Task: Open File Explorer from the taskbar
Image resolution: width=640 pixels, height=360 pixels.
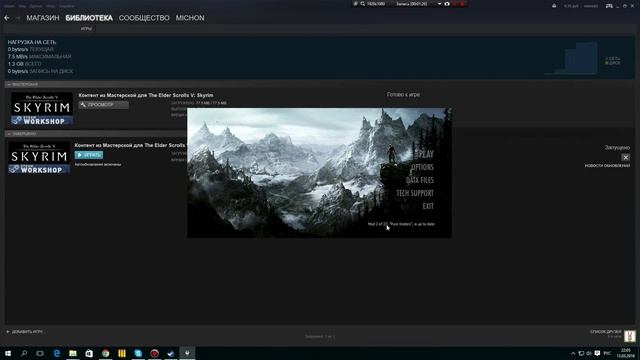Action: pos(73,353)
